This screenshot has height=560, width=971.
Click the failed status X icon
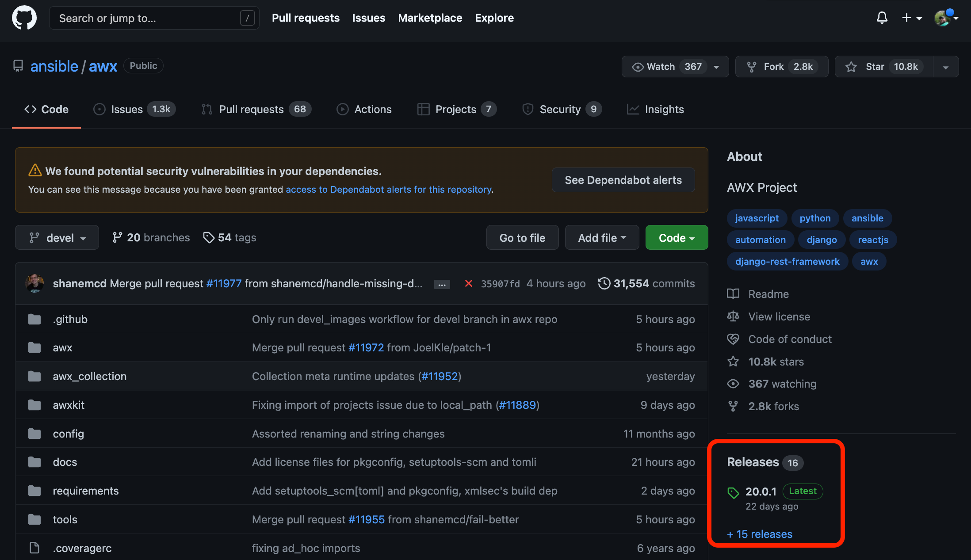(x=469, y=283)
